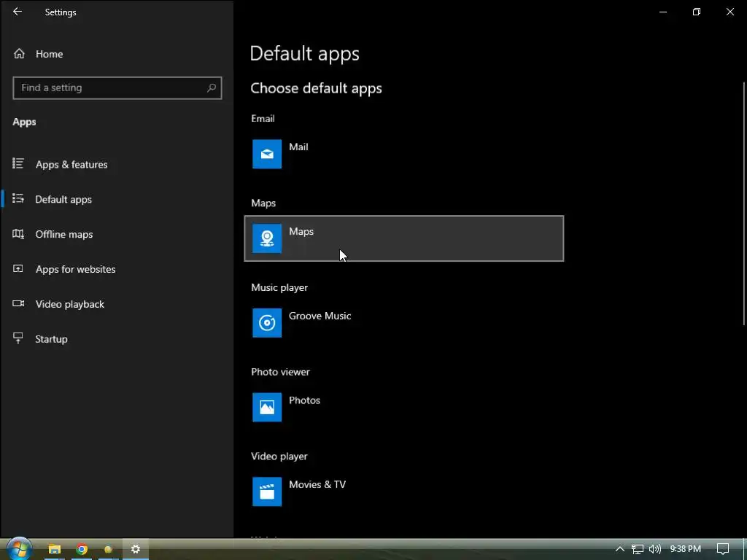
Task: Click the Maps category label above the Maps tile
Action: tap(263, 203)
